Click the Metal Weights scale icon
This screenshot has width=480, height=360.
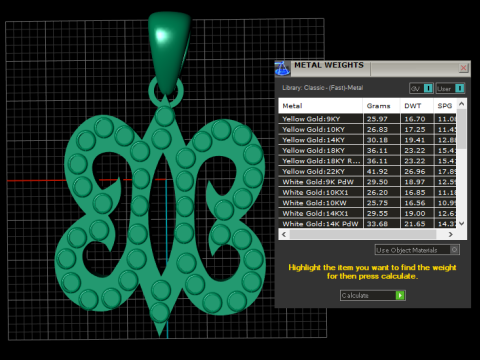[x=282, y=68]
